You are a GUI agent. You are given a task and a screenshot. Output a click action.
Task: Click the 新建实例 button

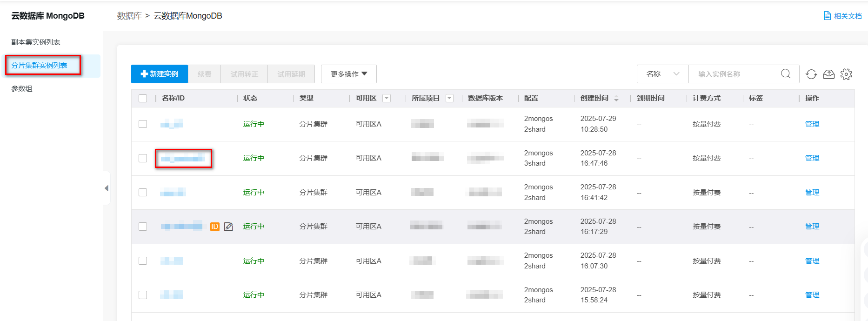[160, 74]
